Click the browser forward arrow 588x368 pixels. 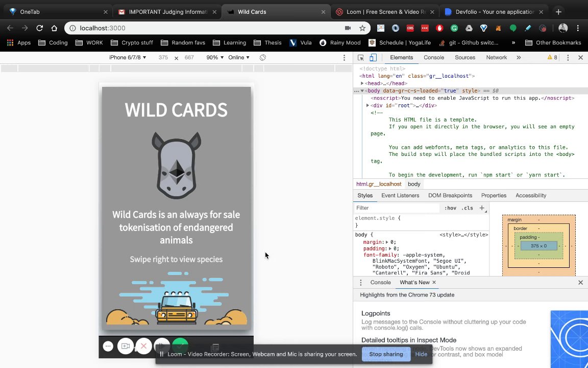(x=24, y=28)
